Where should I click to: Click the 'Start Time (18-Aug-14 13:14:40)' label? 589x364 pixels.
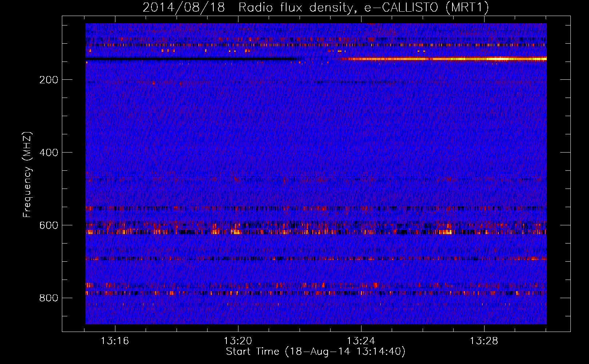(x=316, y=352)
